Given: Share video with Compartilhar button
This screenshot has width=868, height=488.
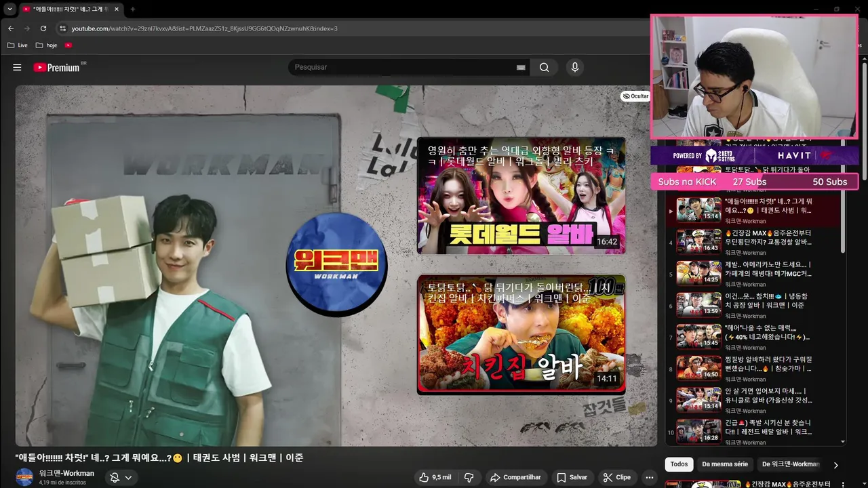Looking at the screenshot, I should click(515, 477).
